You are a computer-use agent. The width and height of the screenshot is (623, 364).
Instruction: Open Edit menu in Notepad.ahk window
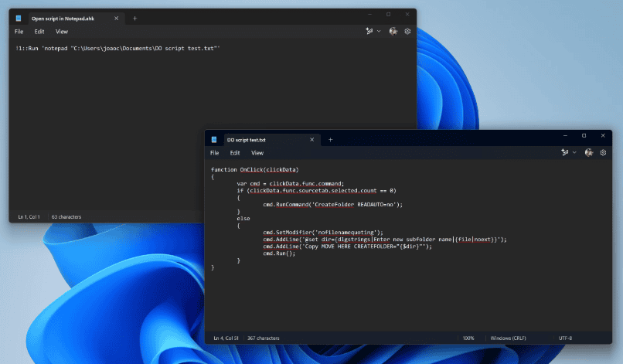39,32
